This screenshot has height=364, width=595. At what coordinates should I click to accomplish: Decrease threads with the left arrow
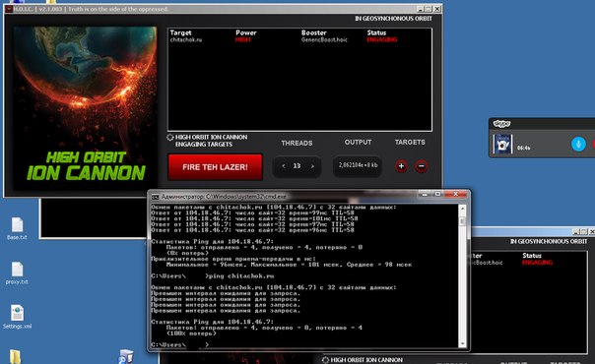point(284,166)
